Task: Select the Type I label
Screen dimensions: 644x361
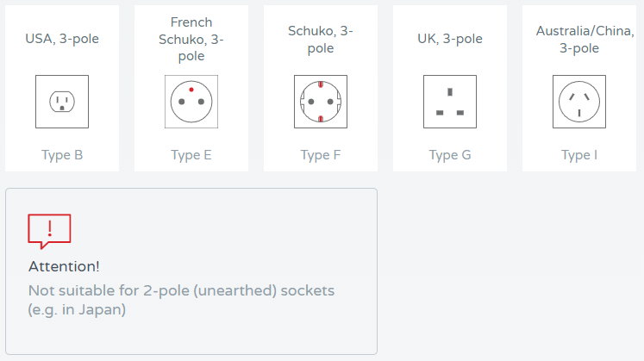Action: click(579, 156)
